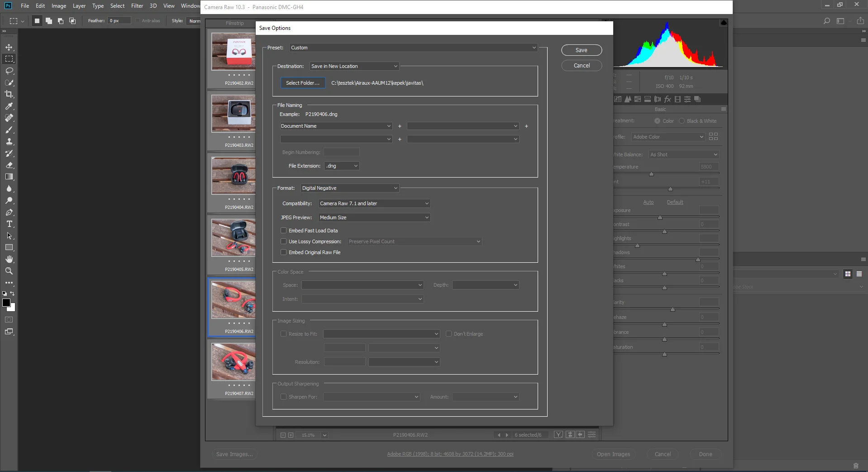Viewport: 868px width, 472px height.
Task: Enable Use Lossy Compression
Action: [x=284, y=241]
